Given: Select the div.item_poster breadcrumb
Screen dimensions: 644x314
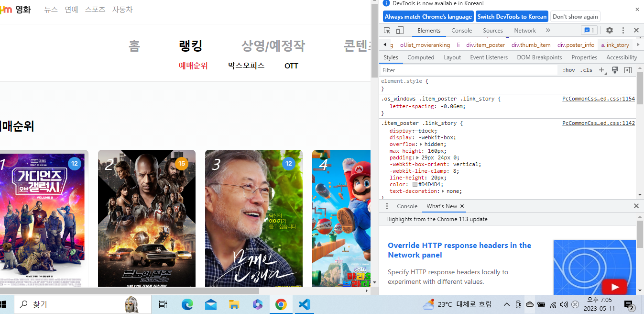Looking at the screenshot, I should pyautogui.click(x=485, y=45).
